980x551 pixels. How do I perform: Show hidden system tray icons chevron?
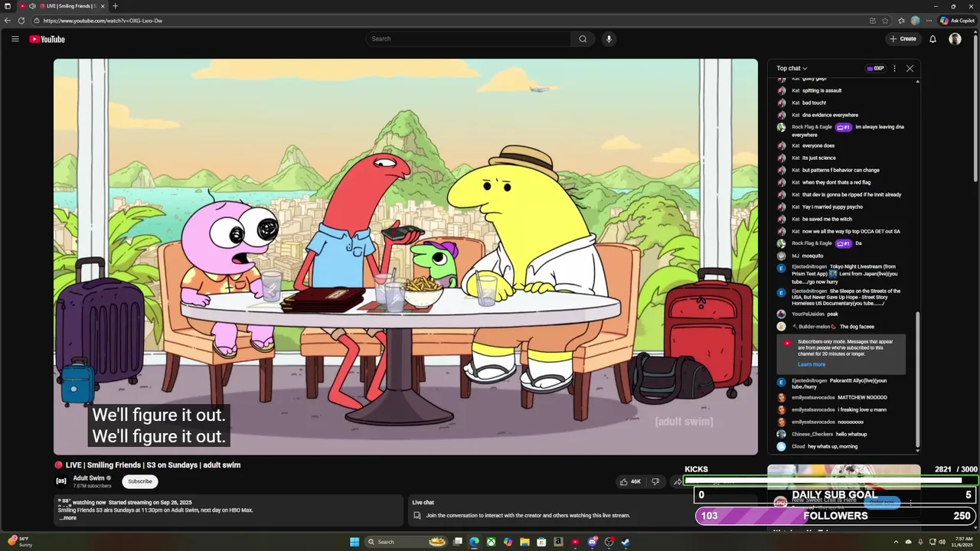pos(897,542)
